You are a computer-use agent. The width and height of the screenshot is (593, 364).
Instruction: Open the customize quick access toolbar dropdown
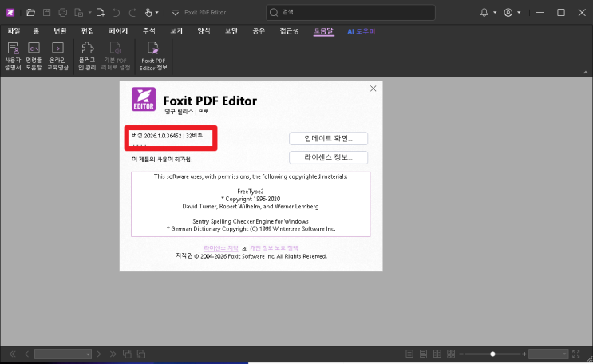pos(176,13)
